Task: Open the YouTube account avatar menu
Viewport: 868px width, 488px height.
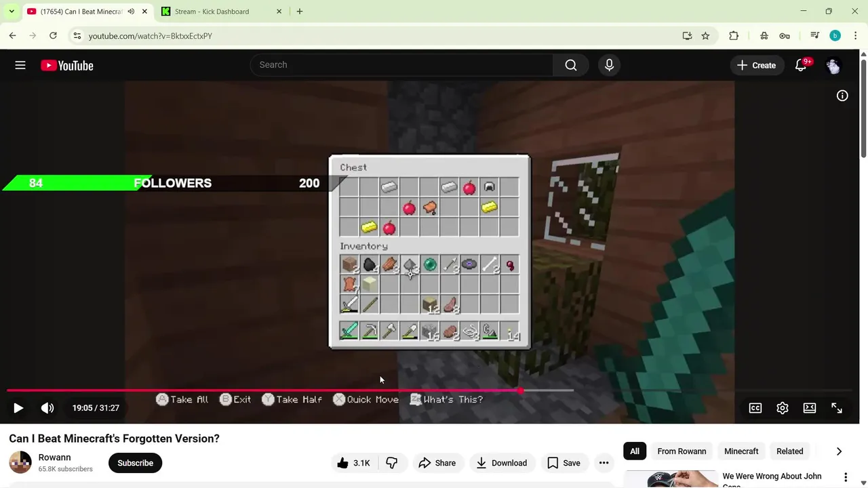Action: tap(833, 65)
